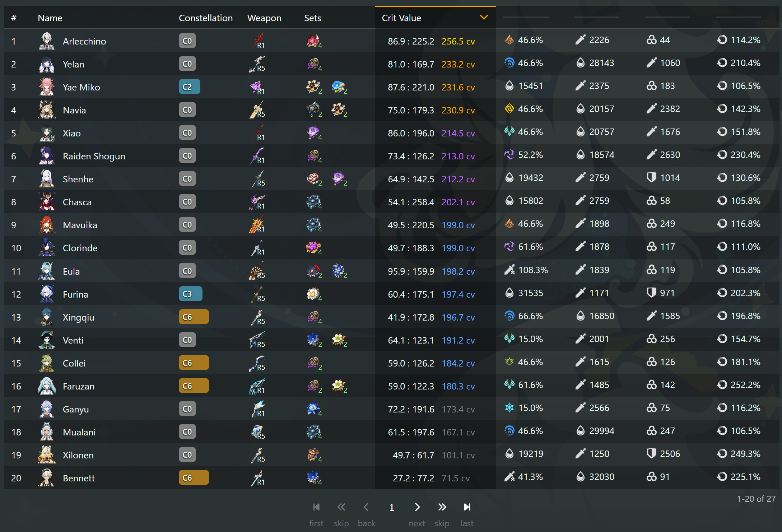Click Raiden Shogun's weapon icon
The image size is (782, 532).
pyautogui.click(x=257, y=156)
